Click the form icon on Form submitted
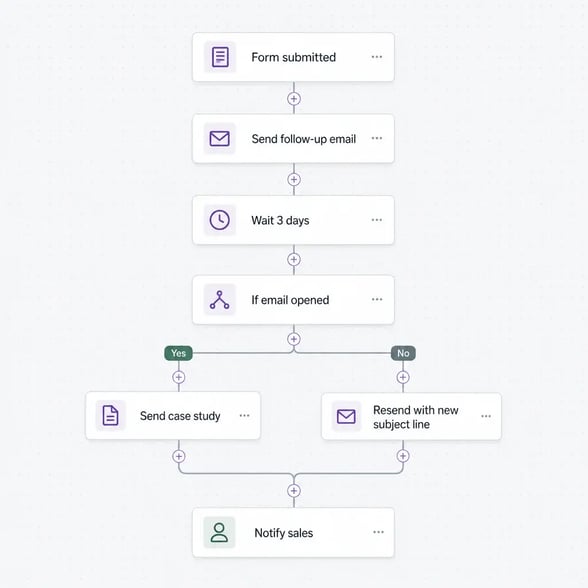 click(220, 57)
